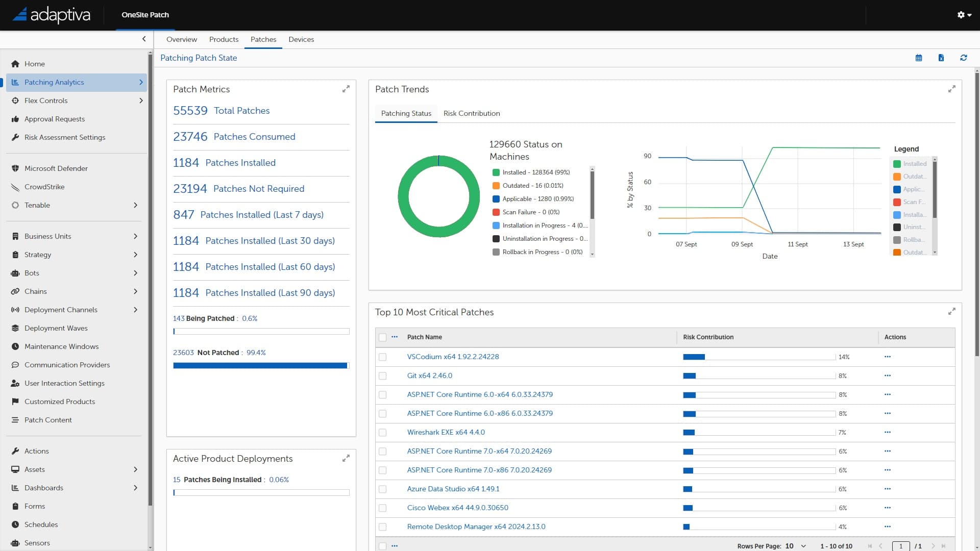Screen dimensions: 980x551
Task: Maximize the Top 10 Most Critical Patches panel
Action: tap(951, 311)
